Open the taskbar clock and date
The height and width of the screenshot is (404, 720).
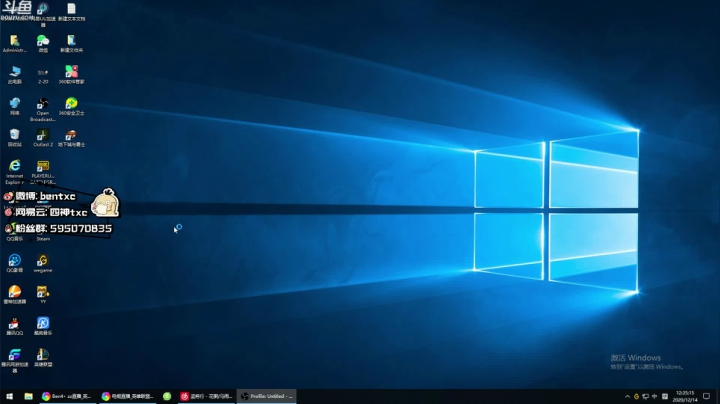coord(685,396)
